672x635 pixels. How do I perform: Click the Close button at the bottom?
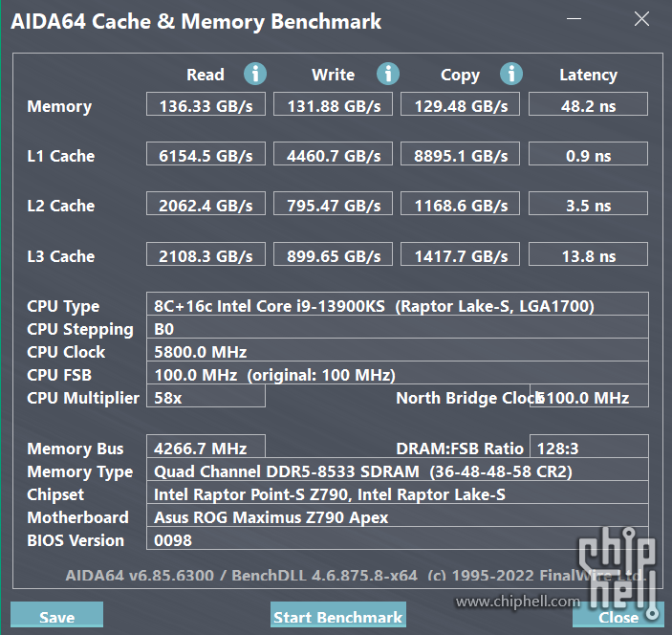coord(618,615)
